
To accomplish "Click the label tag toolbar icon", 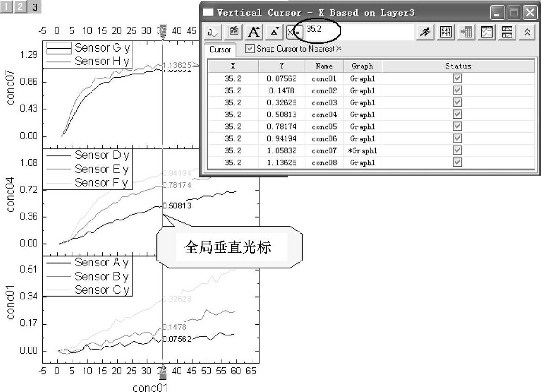I will pos(234,33).
